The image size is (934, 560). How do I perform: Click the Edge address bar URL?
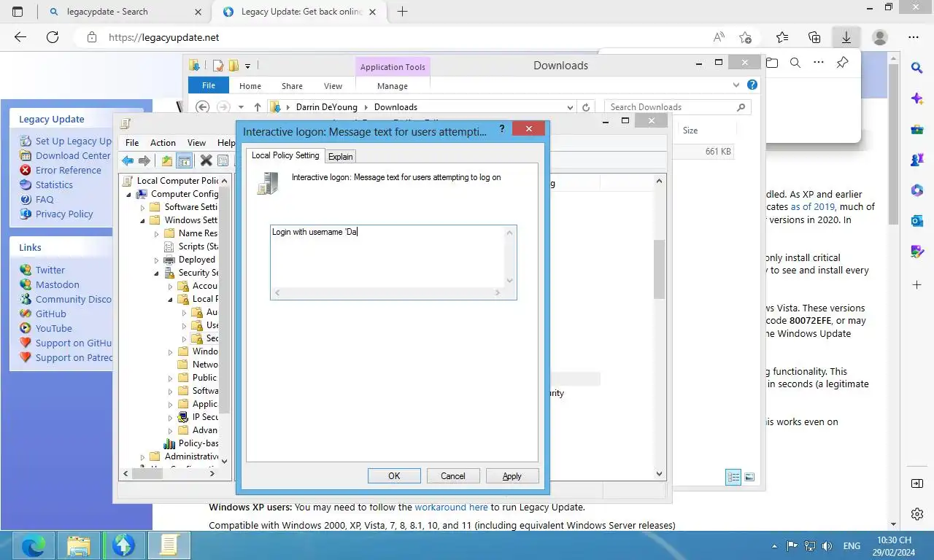163,37
